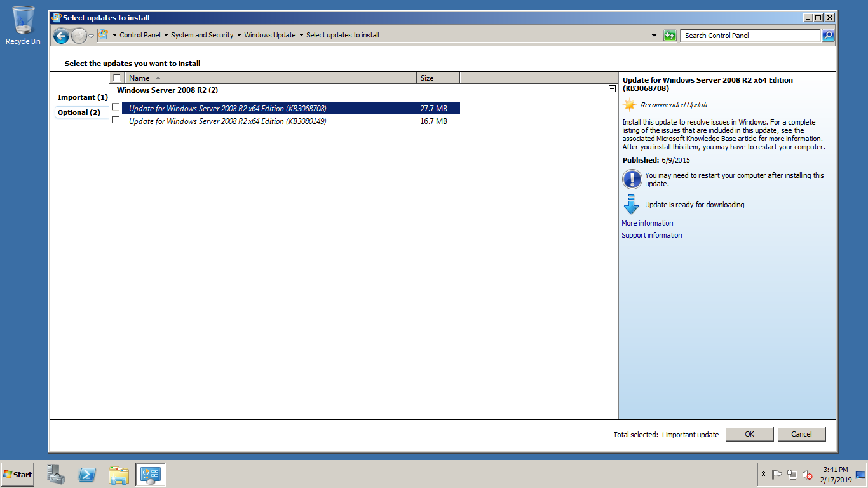Go back with the blue Back arrow
The image size is (868, 488).
[61, 36]
